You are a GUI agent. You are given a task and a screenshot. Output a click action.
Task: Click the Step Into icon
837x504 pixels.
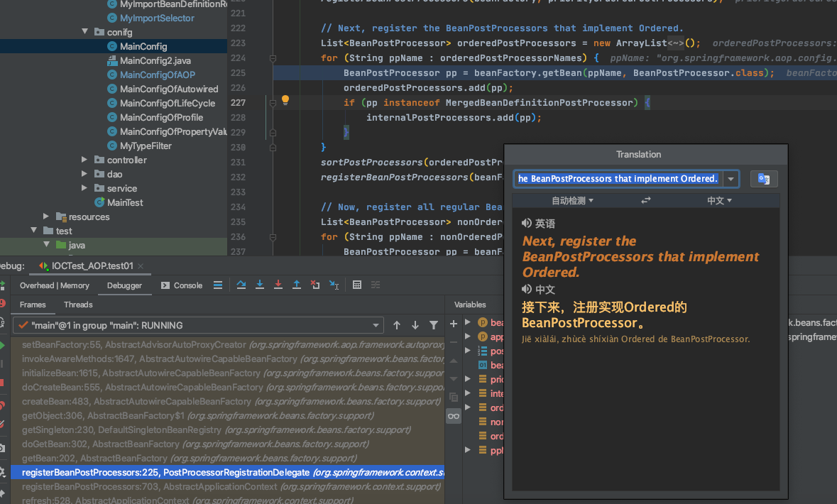click(x=260, y=285)
